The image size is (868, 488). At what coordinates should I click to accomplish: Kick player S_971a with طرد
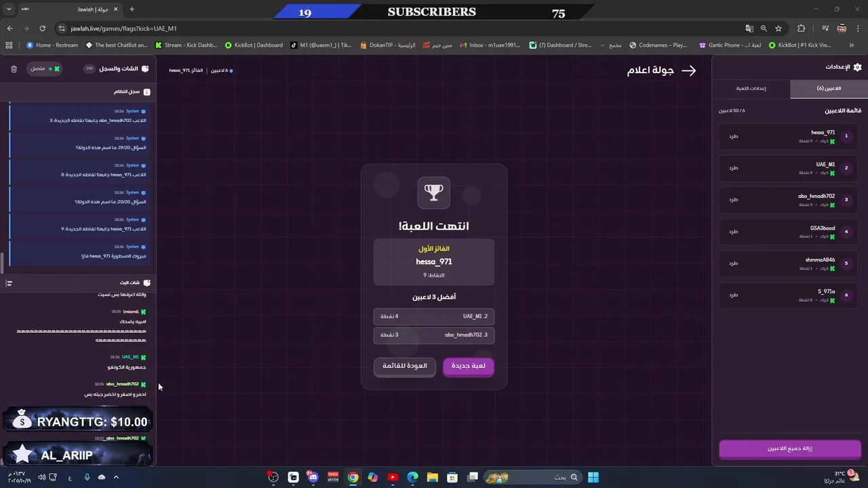[x=733, y=296]
